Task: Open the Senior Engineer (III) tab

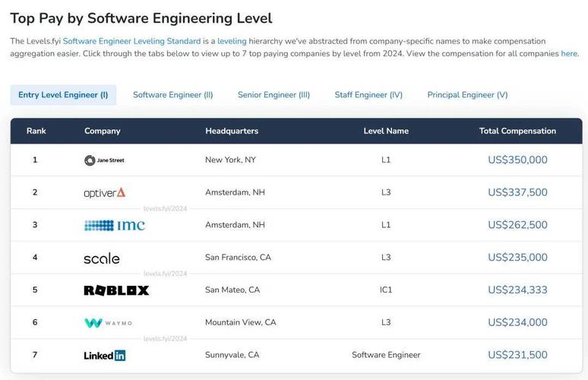Action: (x=273, y=95)
